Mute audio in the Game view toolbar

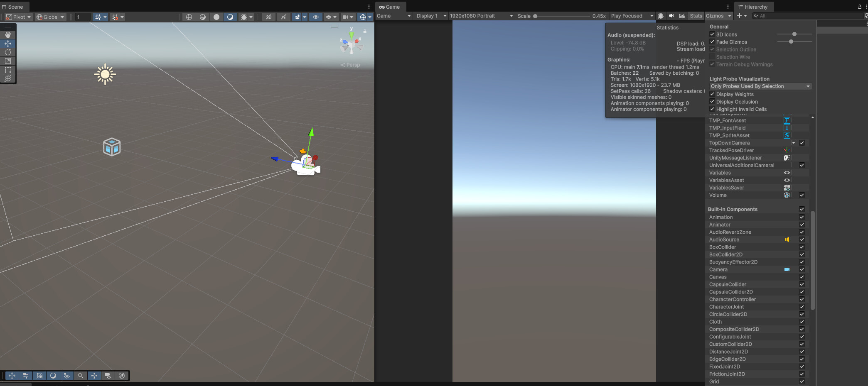(x=671, y=16)
